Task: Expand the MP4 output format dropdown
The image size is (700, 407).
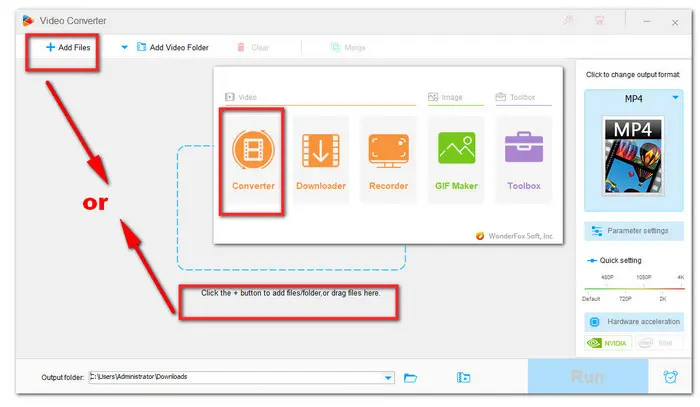Action: 677,97
